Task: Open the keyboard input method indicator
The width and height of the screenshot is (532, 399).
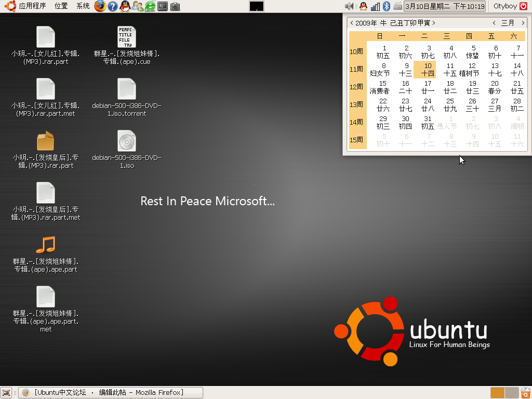Action: [x=397, y=6]
